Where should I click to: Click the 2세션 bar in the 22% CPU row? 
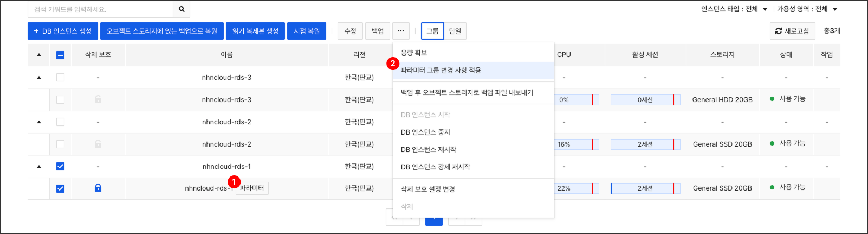click(x=645, y=188)
